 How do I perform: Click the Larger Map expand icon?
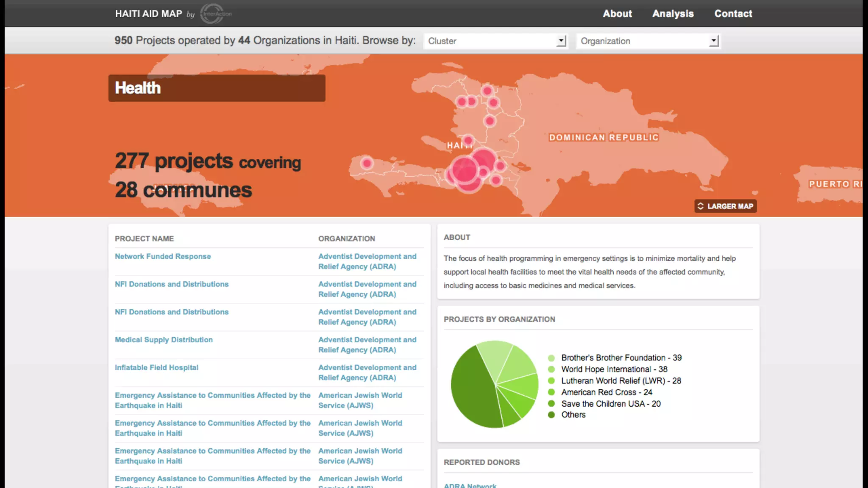(x=701, y=206)
